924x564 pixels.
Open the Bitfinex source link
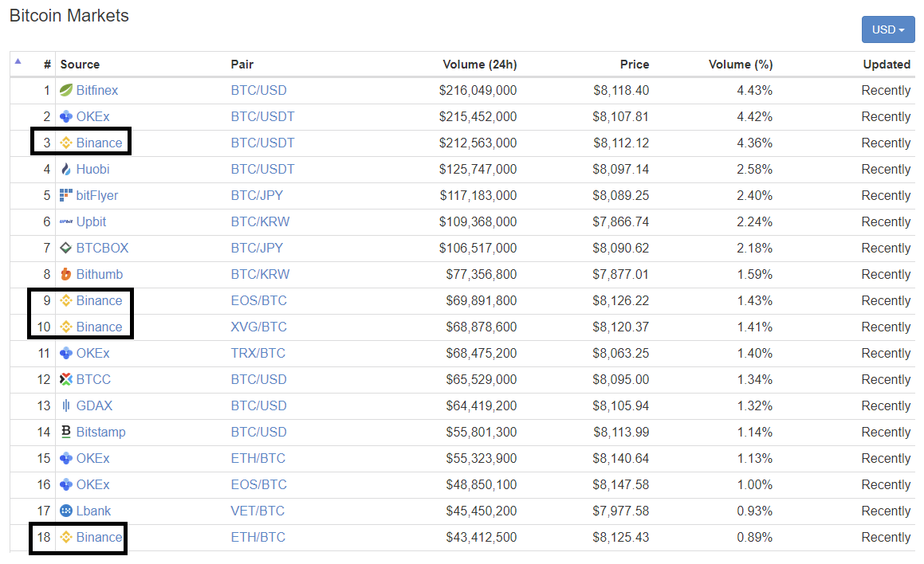(97, 90)
